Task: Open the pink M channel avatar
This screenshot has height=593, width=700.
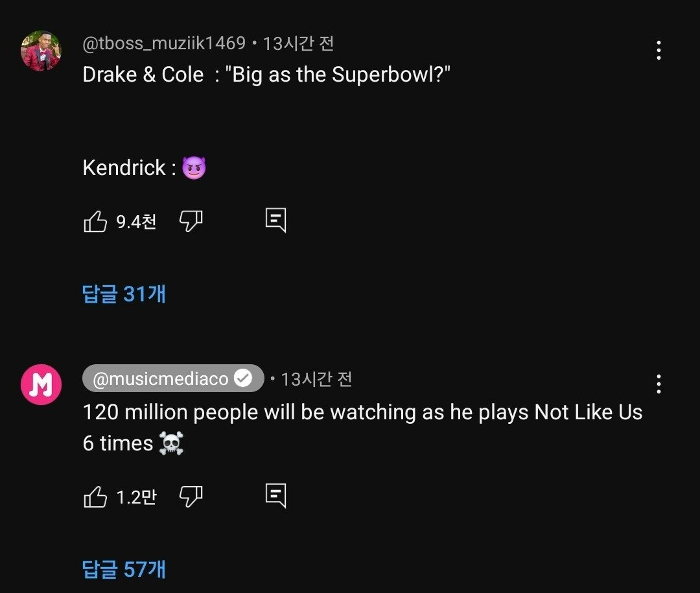Action: pyautogui.click(x=41, y=385)
